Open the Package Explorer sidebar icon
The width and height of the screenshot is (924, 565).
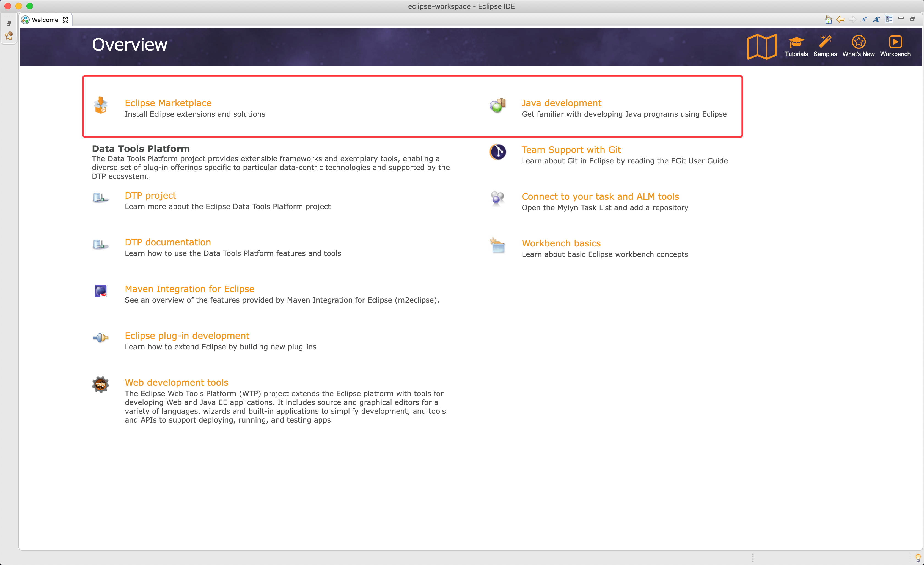[x=9, y=36]
